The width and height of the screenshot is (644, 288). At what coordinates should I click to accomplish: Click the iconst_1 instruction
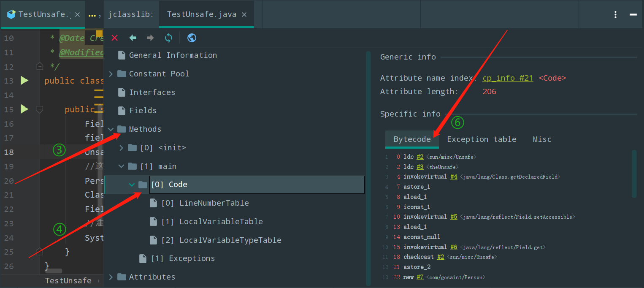click(x=417, y=207)
